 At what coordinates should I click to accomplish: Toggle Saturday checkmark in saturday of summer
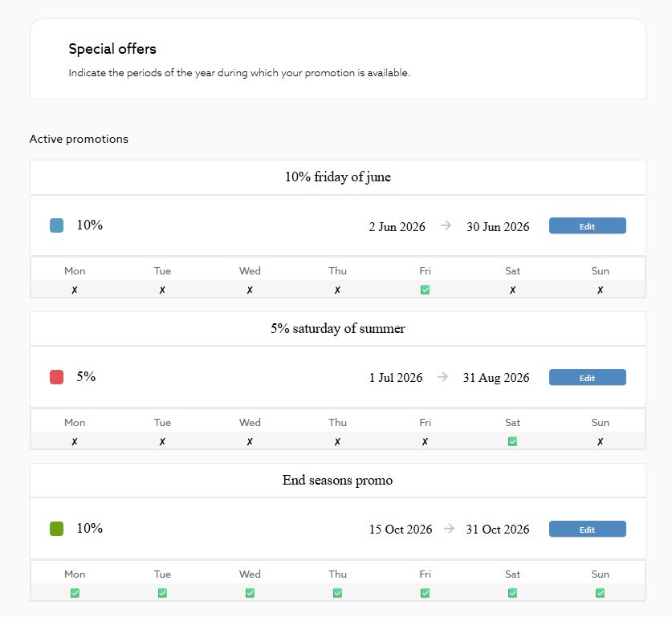(x=512, y=441)
